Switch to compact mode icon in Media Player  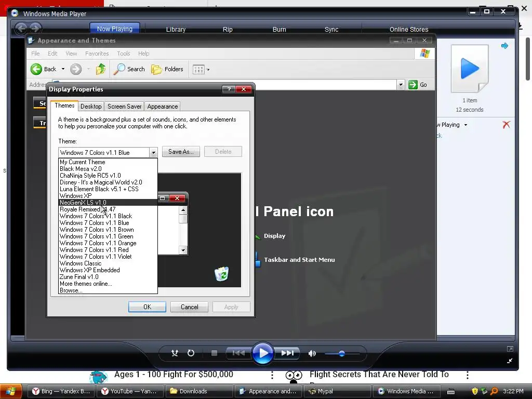(510, 361)
